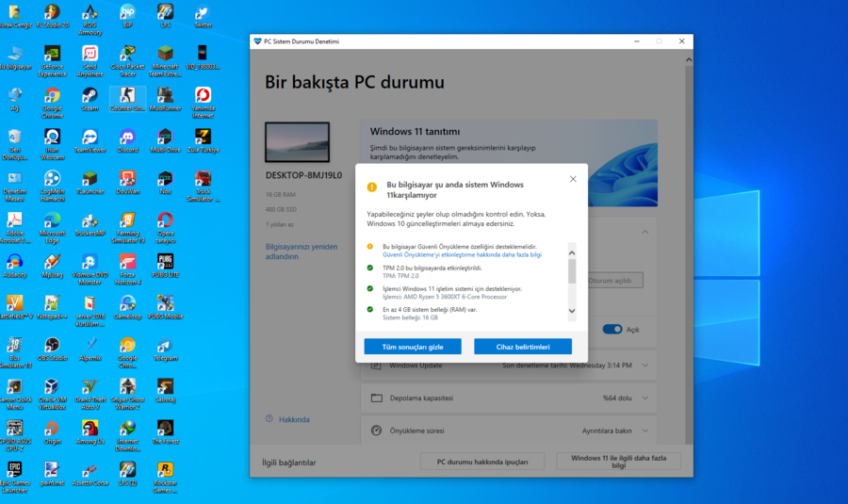Expand the Depolama kapasitesi row

tap(509, 398)
